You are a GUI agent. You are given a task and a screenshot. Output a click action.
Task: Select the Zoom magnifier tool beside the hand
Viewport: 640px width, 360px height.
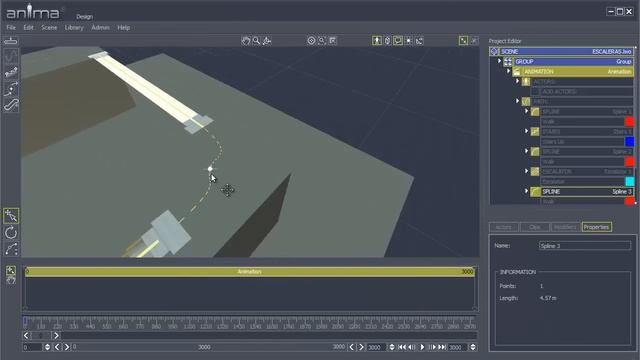pyautogui.click(x=256, y=40)
